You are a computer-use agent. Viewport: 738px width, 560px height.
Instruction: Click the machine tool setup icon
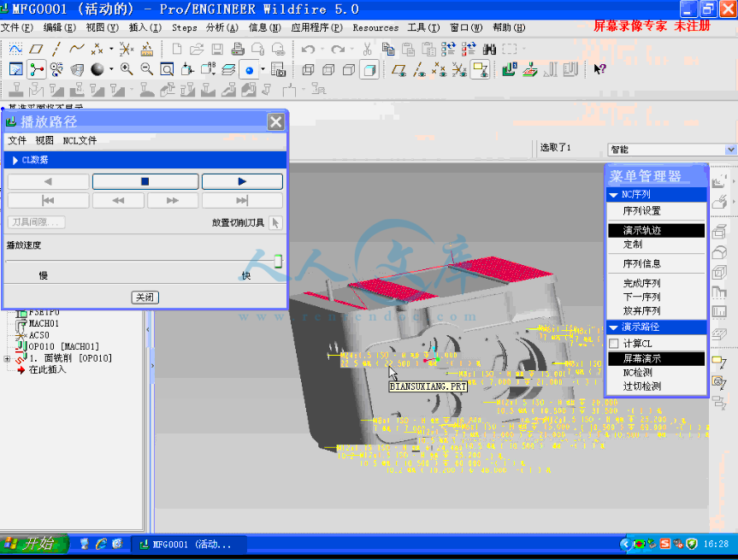(x=510, y=69)
